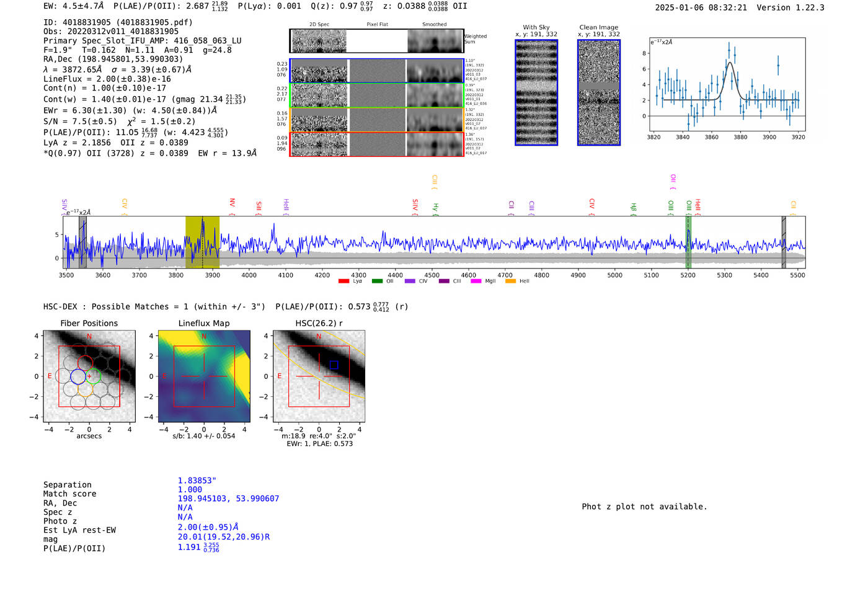
Task: Click the Lyα red legend swatch
Action: click(x=343, y=282)
